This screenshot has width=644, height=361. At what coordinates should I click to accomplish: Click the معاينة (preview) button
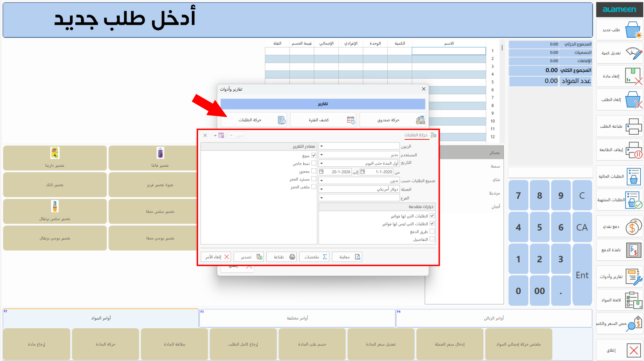[347, 257]
